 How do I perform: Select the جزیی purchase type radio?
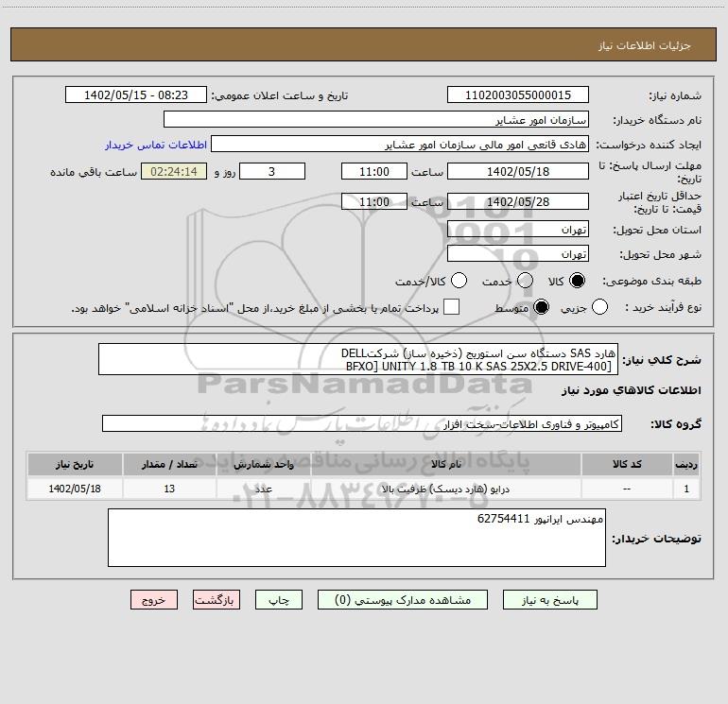coord(599,307)
